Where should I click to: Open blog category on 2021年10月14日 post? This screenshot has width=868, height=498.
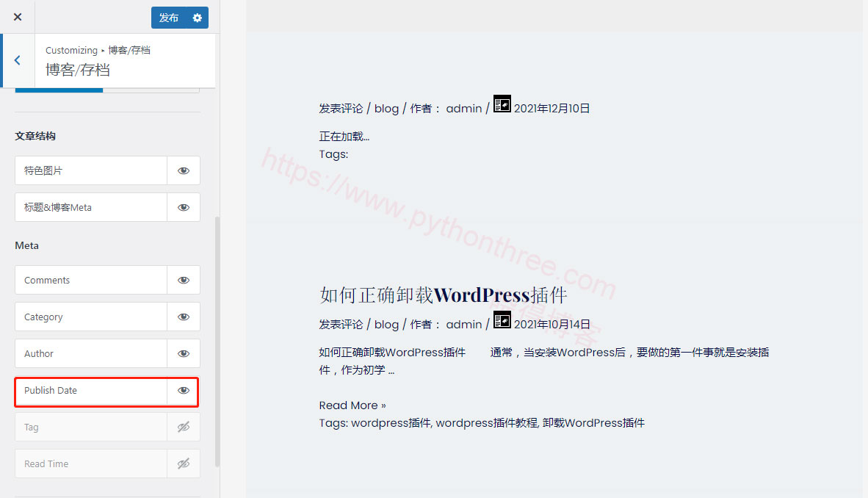click(x=386, y=325)
